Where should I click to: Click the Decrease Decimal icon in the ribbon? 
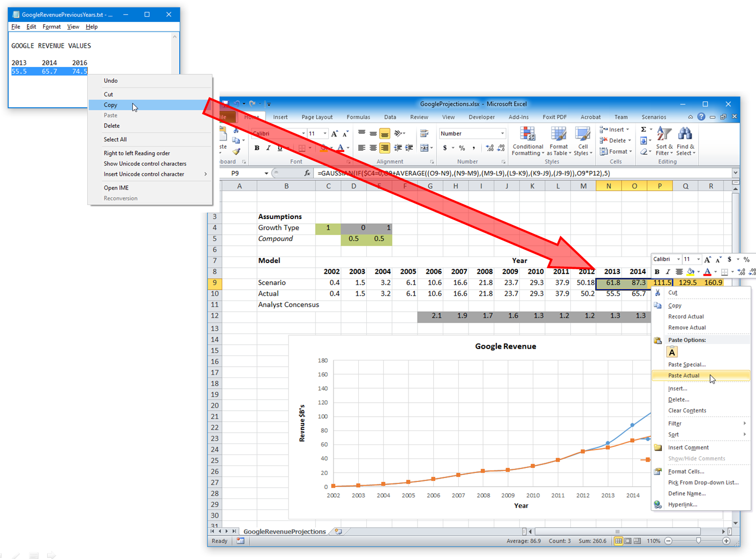(501, 148)
